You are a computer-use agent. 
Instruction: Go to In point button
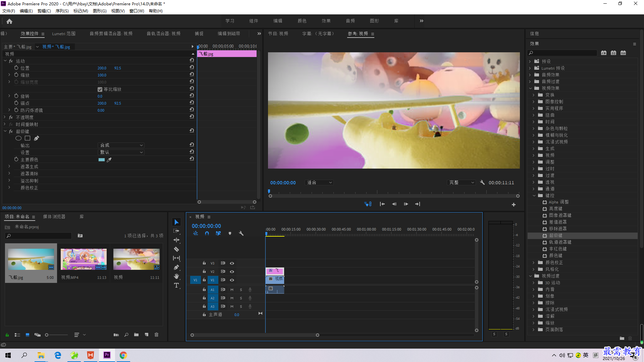tap(382, 204)
